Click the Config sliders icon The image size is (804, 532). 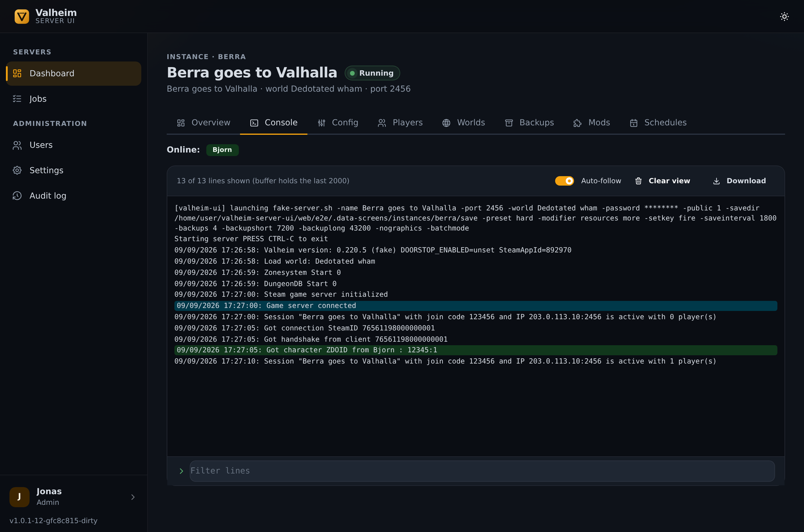(x=322, y=123)
